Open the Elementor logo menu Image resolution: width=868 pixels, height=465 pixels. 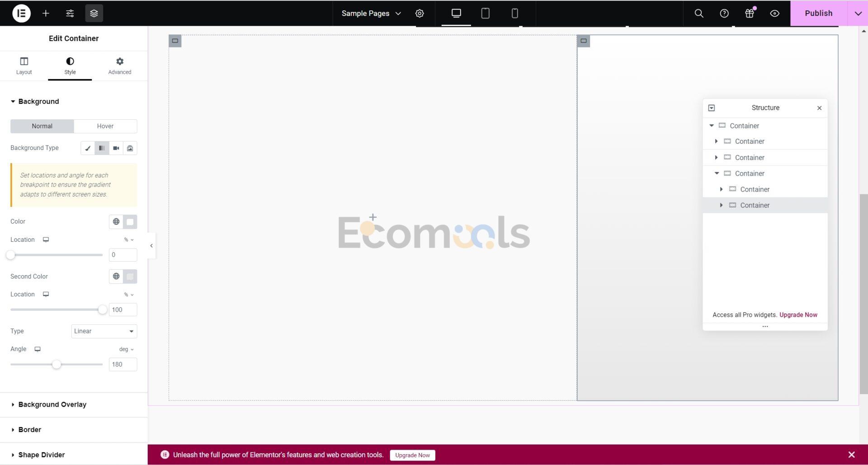point(21,13)
